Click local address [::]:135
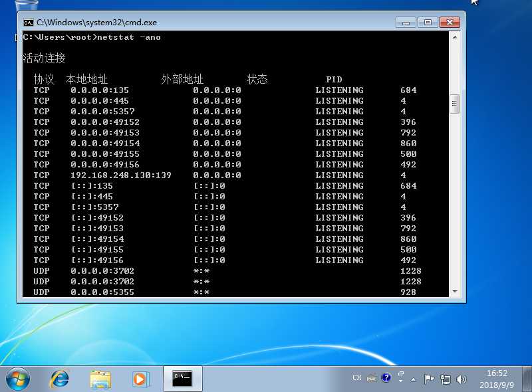 pos(92,186)
